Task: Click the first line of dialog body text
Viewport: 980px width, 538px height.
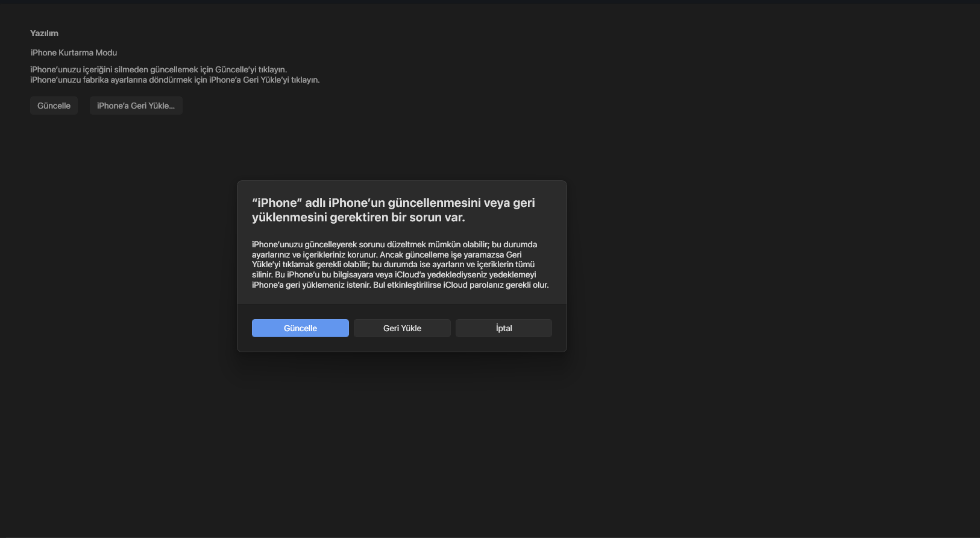Action: point(394,244)
